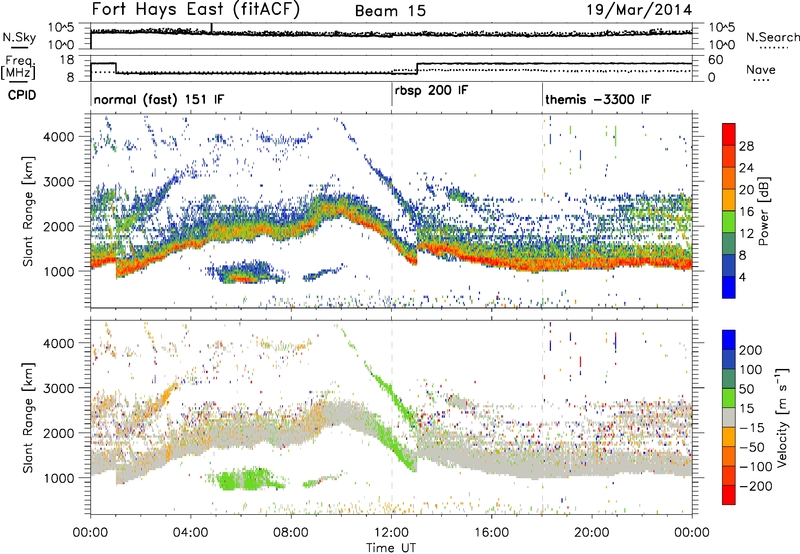The image size is (800, 554).
Task: Click the '12:00' time axis label
Action: coord(392,533)
